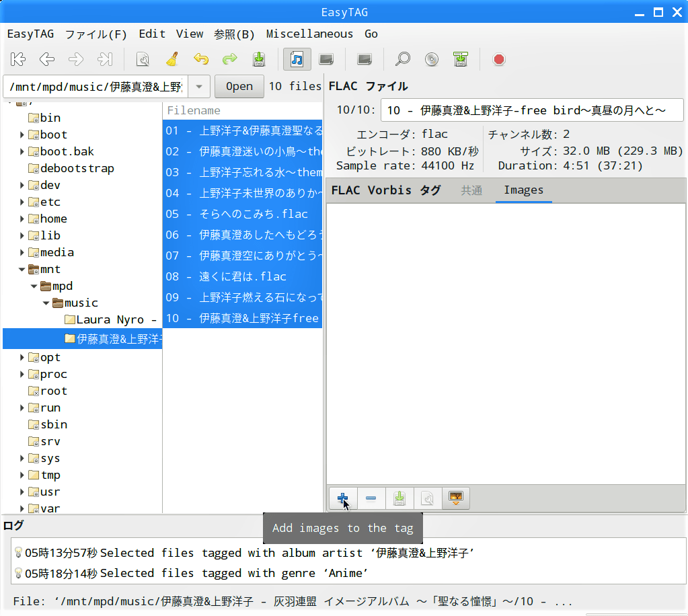This screenshot has width=688, height=616.
Task: Open the EasyTAG menu
Action: pos(30,34)
